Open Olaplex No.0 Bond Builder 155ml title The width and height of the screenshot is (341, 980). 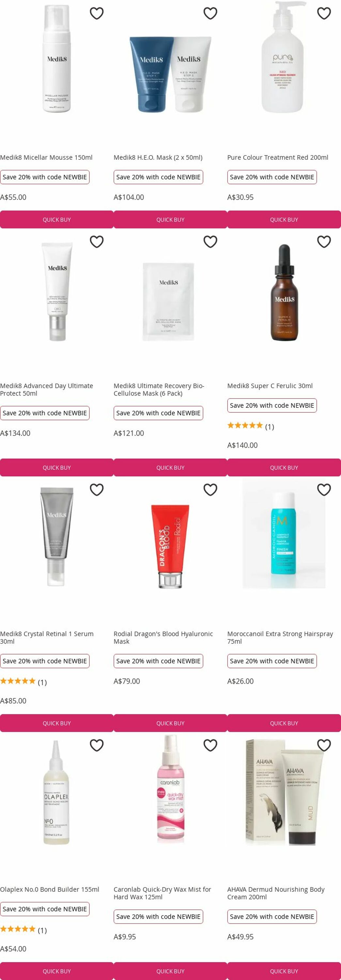point(49,889)
